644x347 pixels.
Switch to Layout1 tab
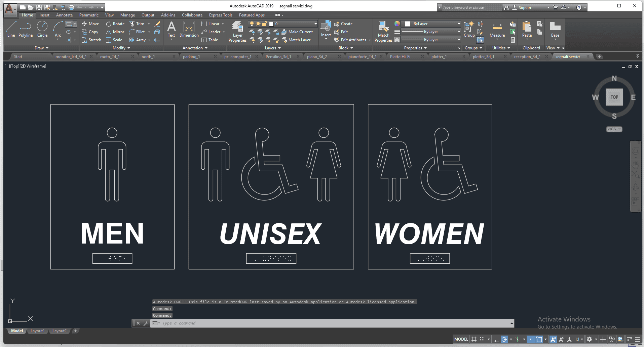37,331
